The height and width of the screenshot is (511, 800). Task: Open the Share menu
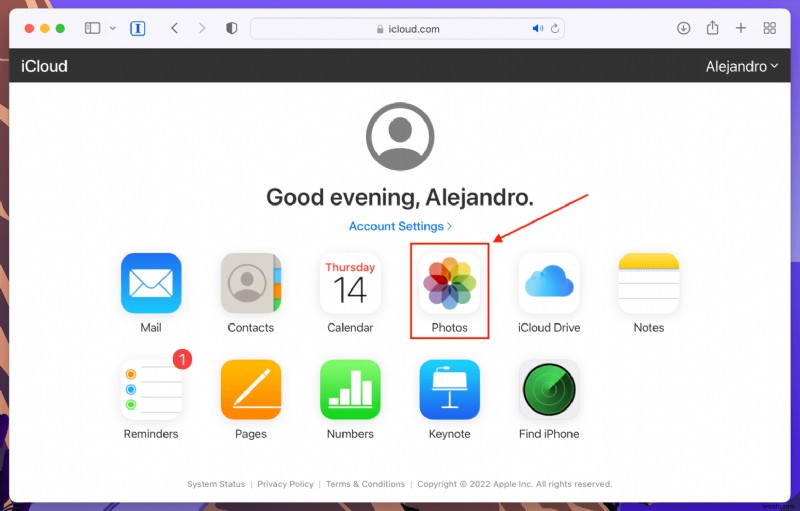(x=712, y=28)
